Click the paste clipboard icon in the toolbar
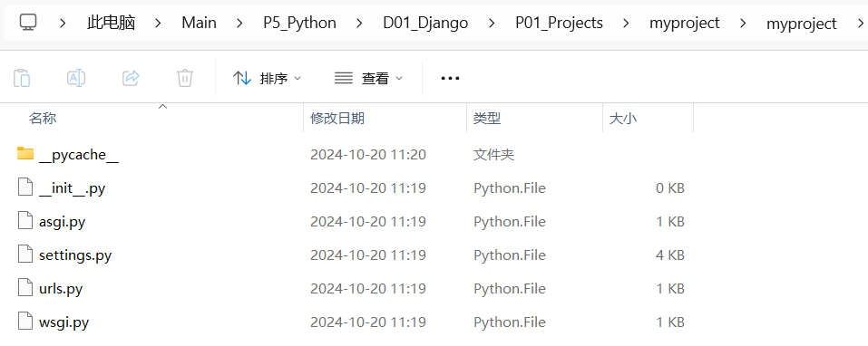The height and width of the screenshot is (346, 868). pyautogui.click(x=22, y=78)
